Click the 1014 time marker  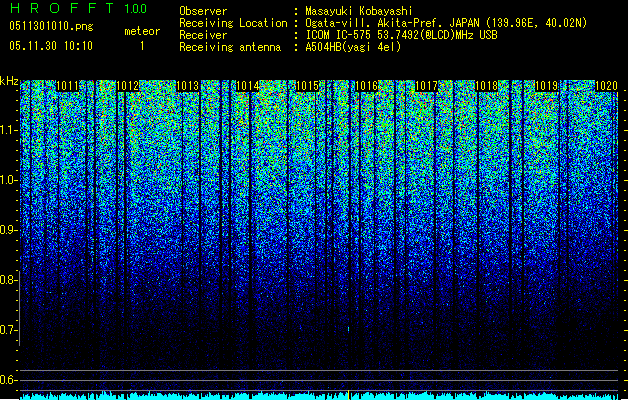(x=248, y=86)
